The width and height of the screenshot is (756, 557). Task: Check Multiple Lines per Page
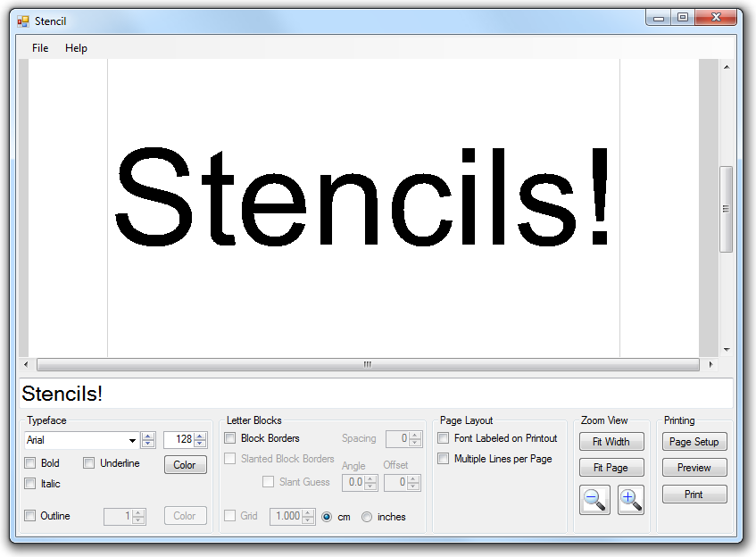pyautogui.click(x=443, y=458)
